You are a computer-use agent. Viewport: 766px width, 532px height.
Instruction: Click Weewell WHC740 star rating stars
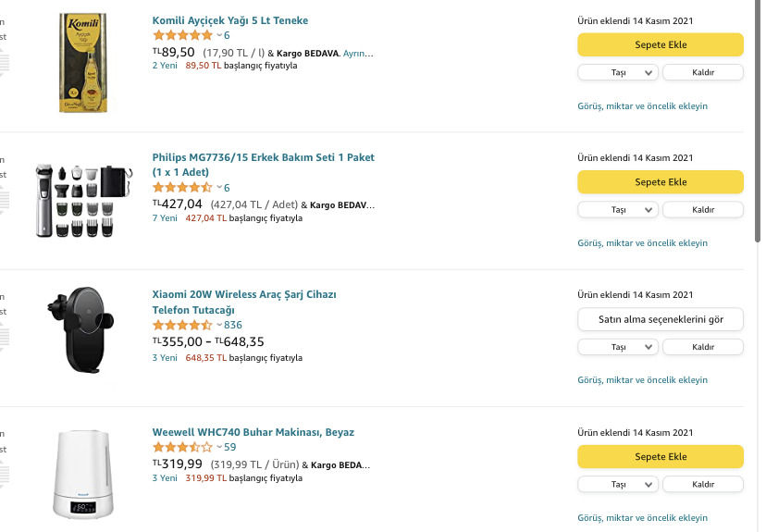pyautogui.click(x=182, y=447)
